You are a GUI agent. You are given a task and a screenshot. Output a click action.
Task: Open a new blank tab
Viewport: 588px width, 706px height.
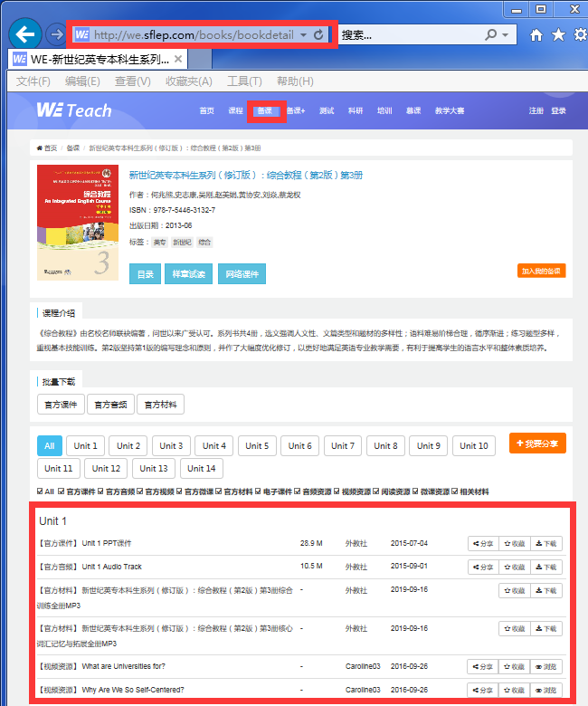(x=200, y=59)
